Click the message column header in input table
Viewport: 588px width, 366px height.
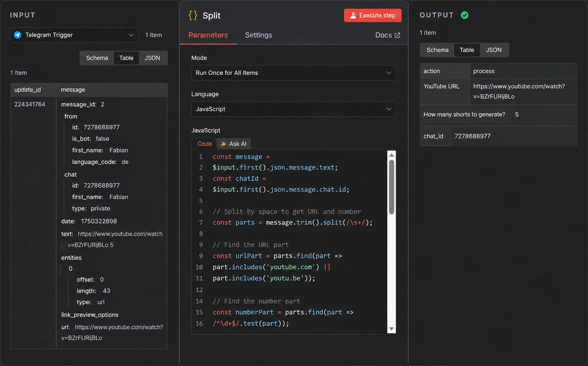click(73, 90)
